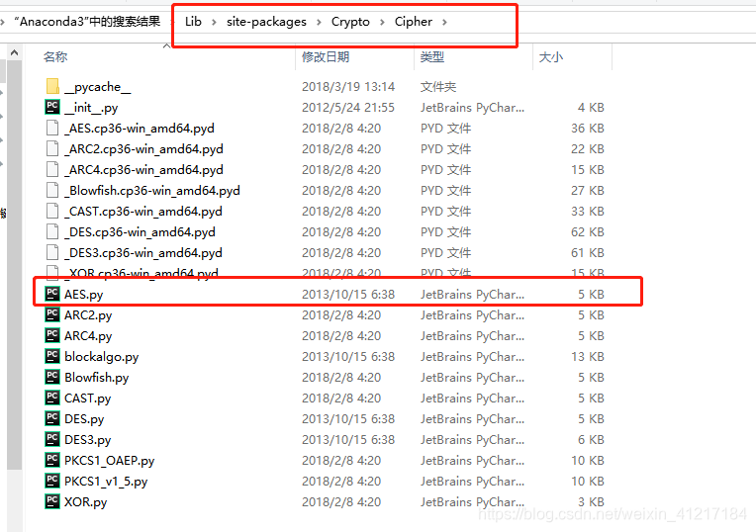Sort by 大小 column header
The image size is (756, 532).
550,57
